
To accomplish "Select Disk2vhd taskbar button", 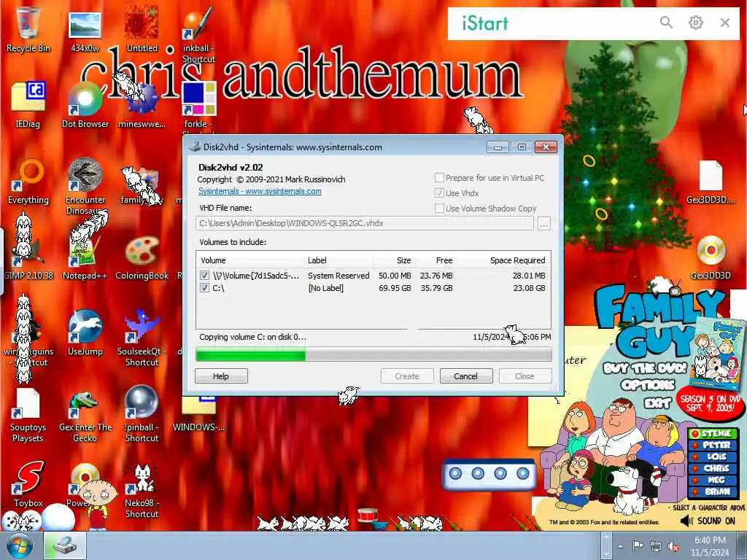I will pos(65,545).
